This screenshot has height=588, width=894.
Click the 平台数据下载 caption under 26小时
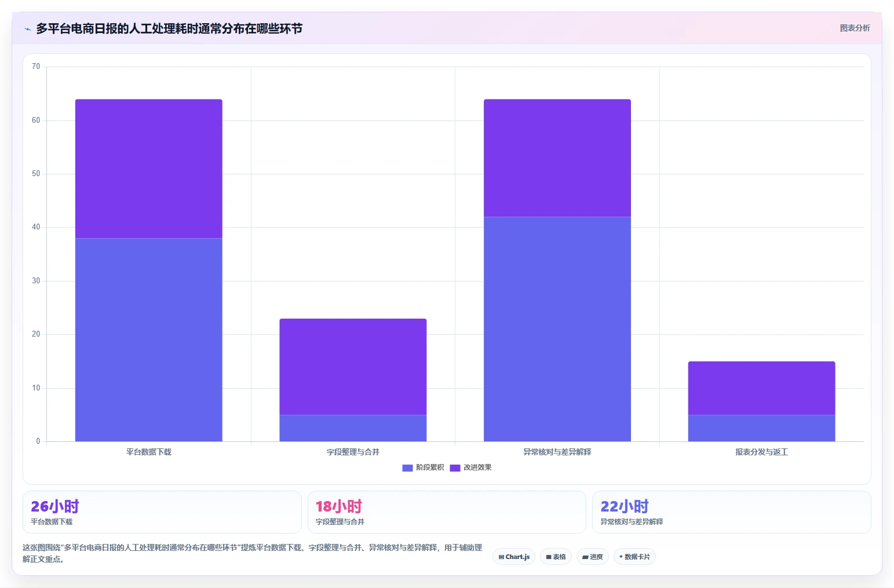[52, 522]
